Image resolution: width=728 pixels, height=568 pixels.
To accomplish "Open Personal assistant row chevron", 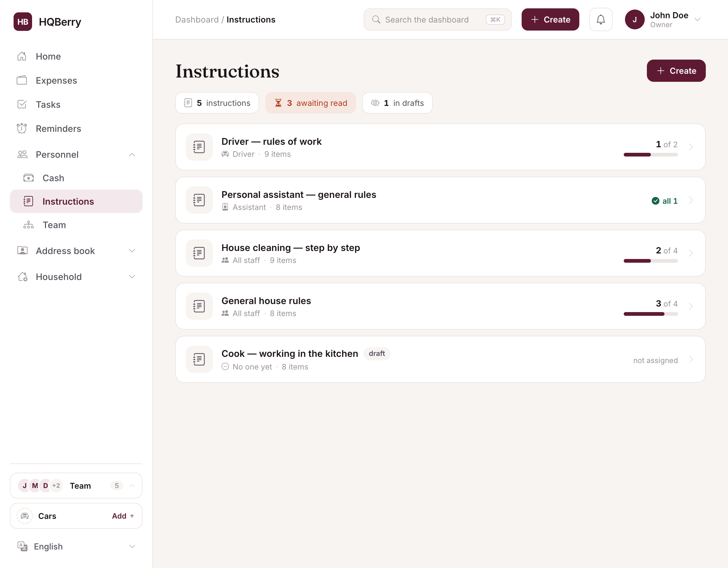I will (x=691, y=200).
